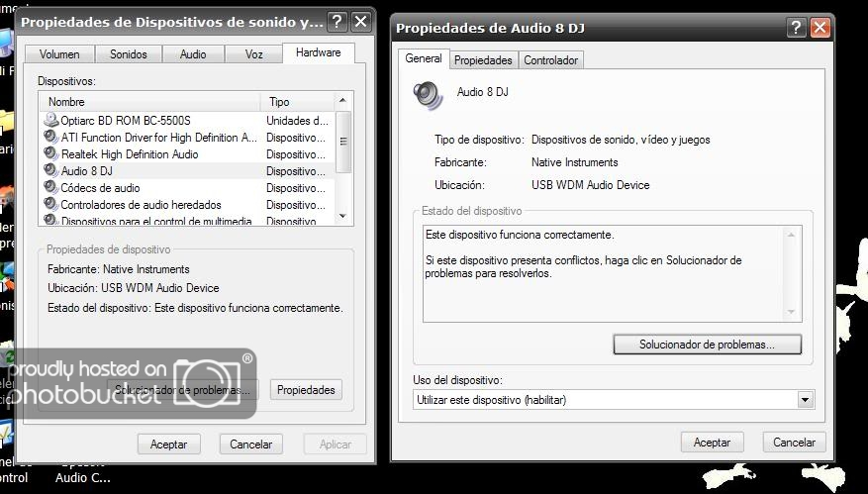Open the Controlador tab
Screen dimensions: 868x494
(551, 60)
